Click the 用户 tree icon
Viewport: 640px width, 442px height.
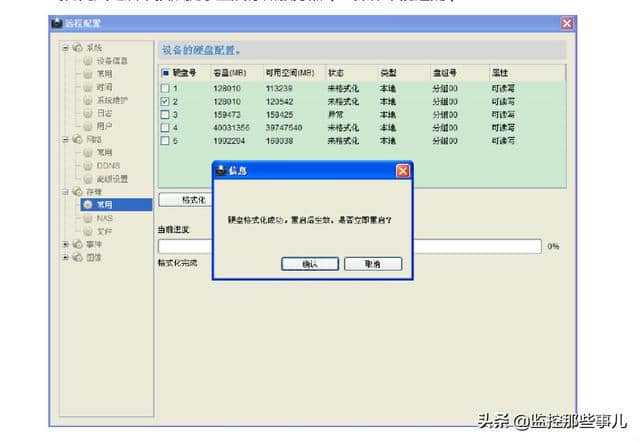tap(88, 126)
